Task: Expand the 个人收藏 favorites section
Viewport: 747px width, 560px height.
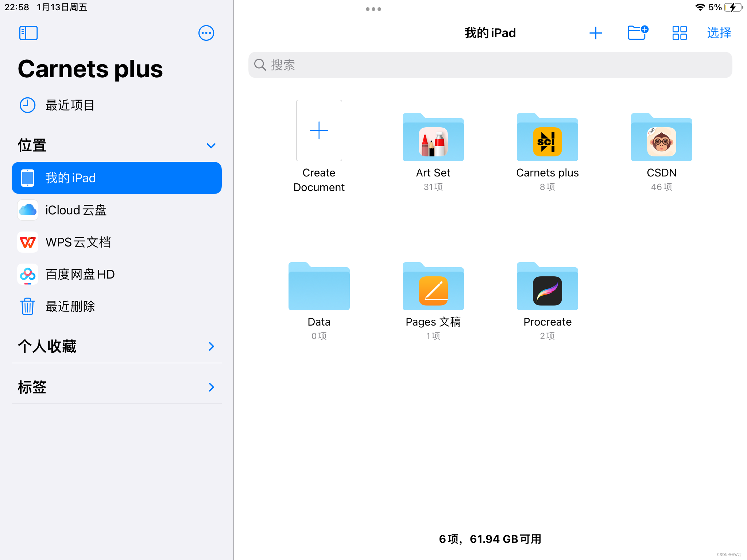Action: 211,346
